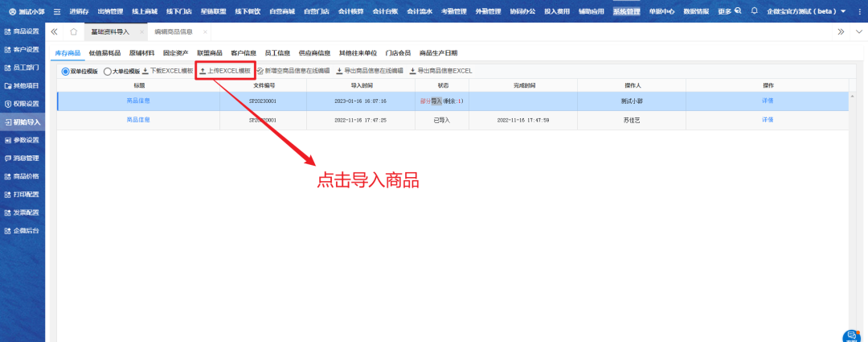This screenshot has height=342, width=868.
Task: Open customer service chat icon
Action: [851, 336]
